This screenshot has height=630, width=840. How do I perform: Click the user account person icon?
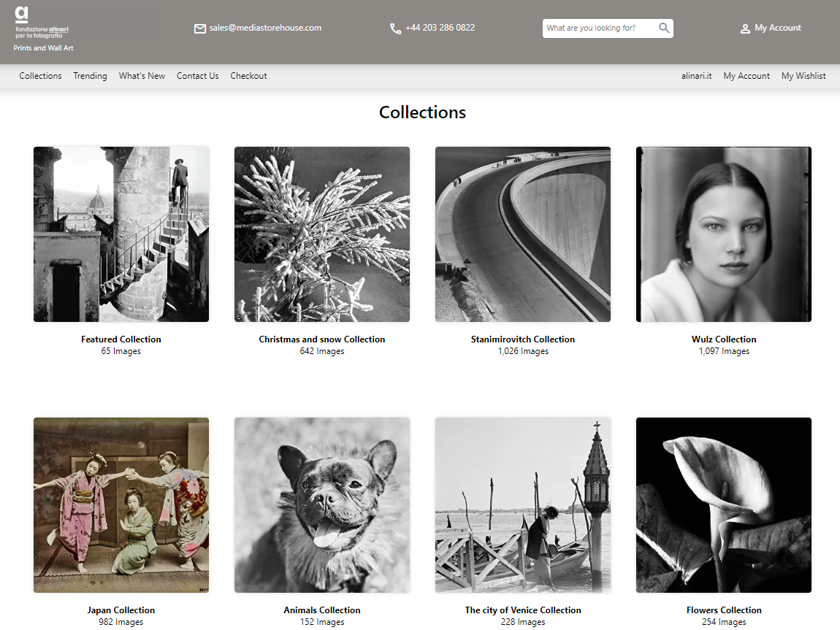pos(745,28)
